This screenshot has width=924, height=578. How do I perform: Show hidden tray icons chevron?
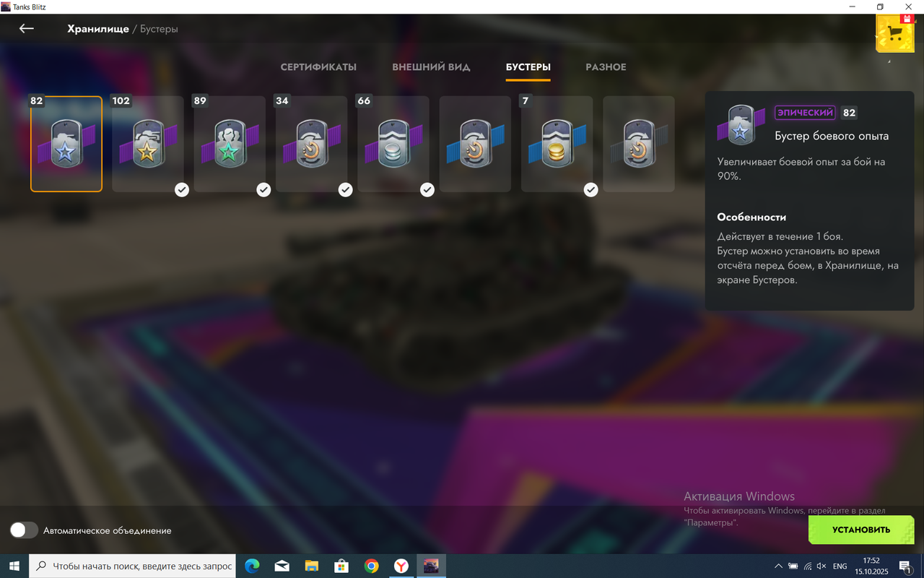[x=778, y=566]
